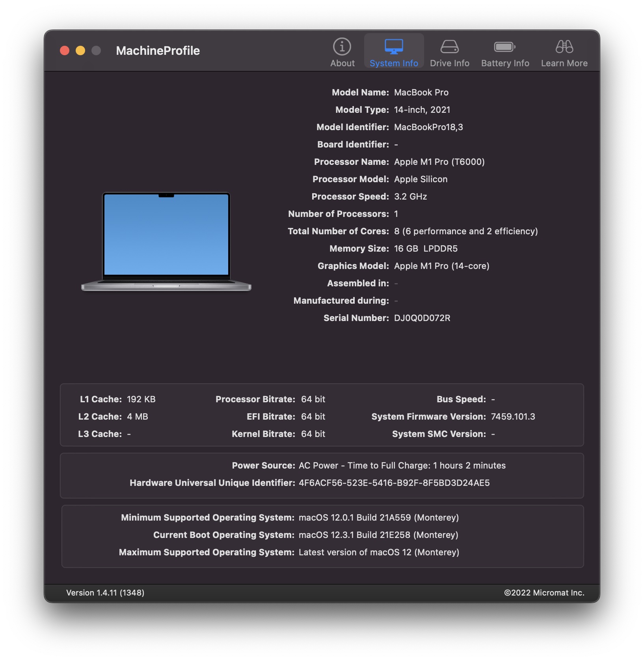Open the Battery Info battery icon
The height and width of the screenshot is (661, 644).
[505, 47]
